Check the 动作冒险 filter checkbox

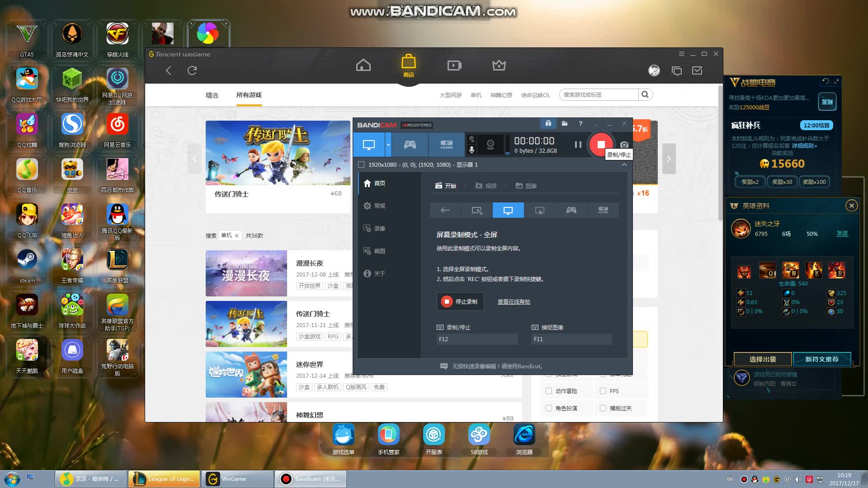549,391
